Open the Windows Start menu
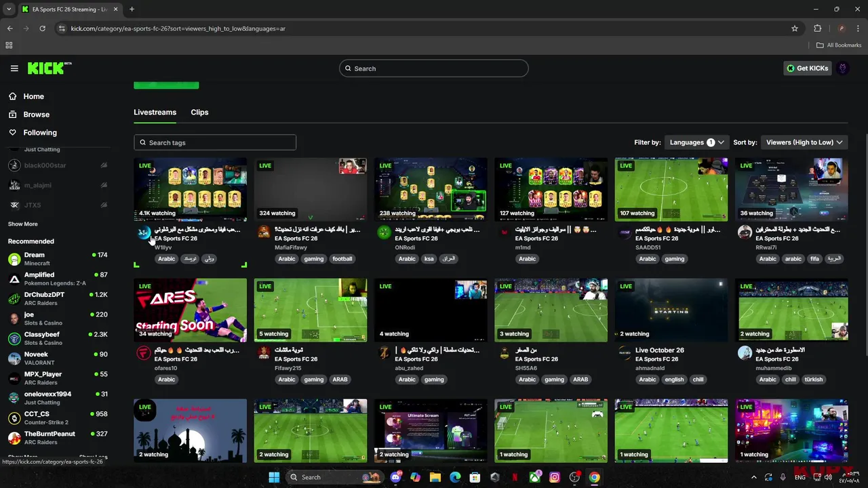This screenshot has width=868, height=488. click(274, 477)
